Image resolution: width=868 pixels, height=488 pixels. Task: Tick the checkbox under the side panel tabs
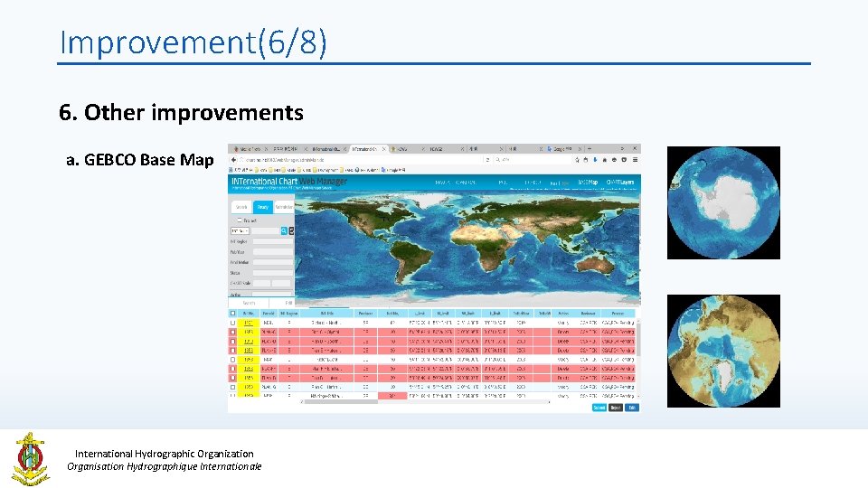click(240, 221)
